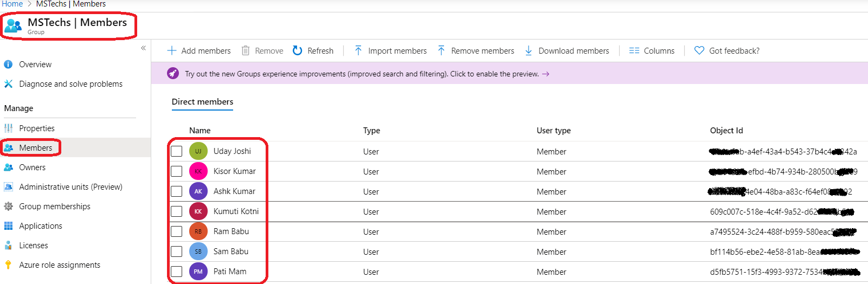Viewport: 868px width, 284px height.
Task: Open Diagnose and solve problems
Action: tap(70, 84)
